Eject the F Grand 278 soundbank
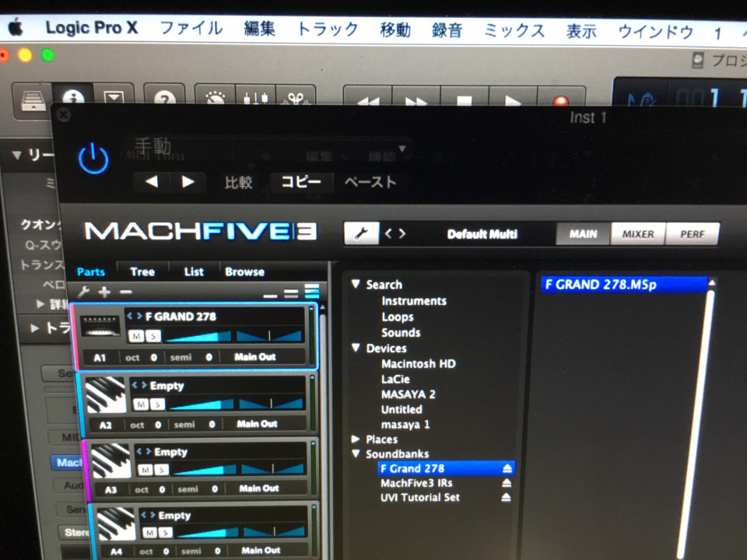Screen dimensions: 747x560 coord(507,468)
